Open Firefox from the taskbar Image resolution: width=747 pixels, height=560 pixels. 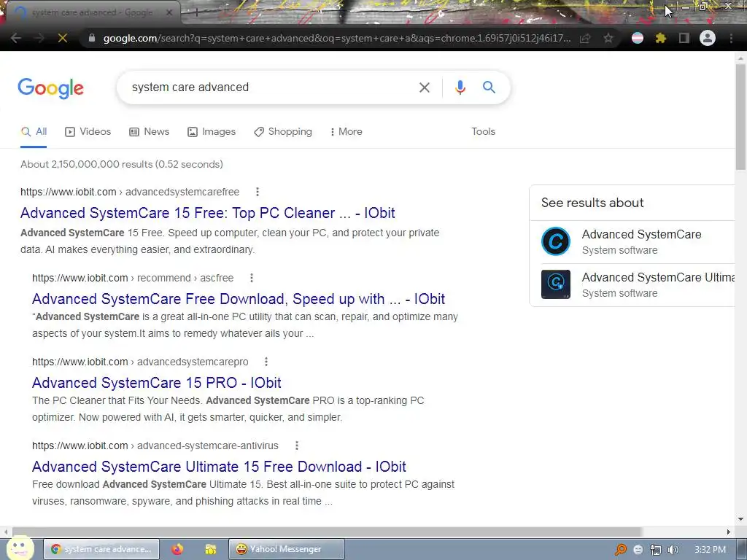[177, 549]
